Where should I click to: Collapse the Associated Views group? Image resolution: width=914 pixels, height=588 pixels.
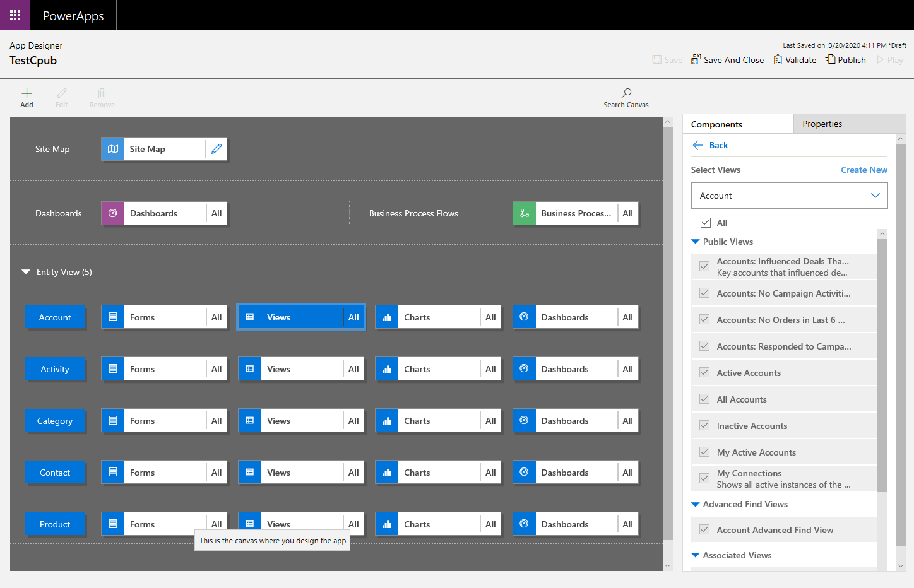(696, 555)
